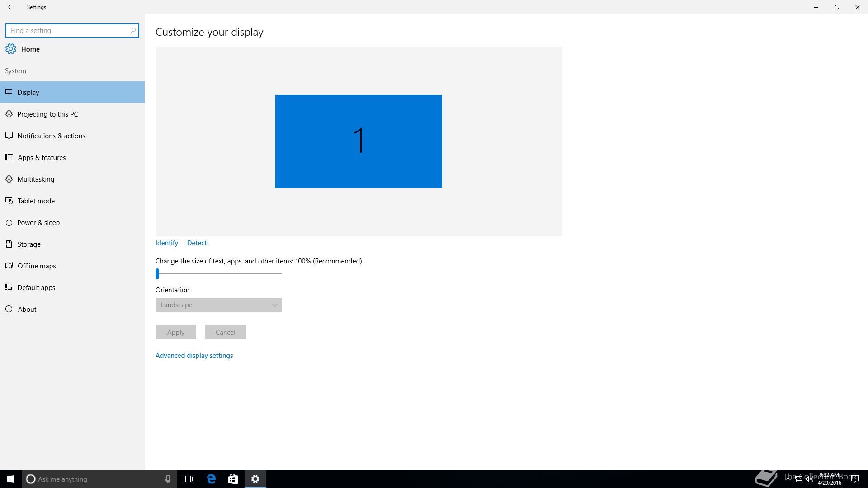The width and height of the screenshot is (868, 488).
Task: Click the text size scaling slider handle
Action: tap(157, 274)
